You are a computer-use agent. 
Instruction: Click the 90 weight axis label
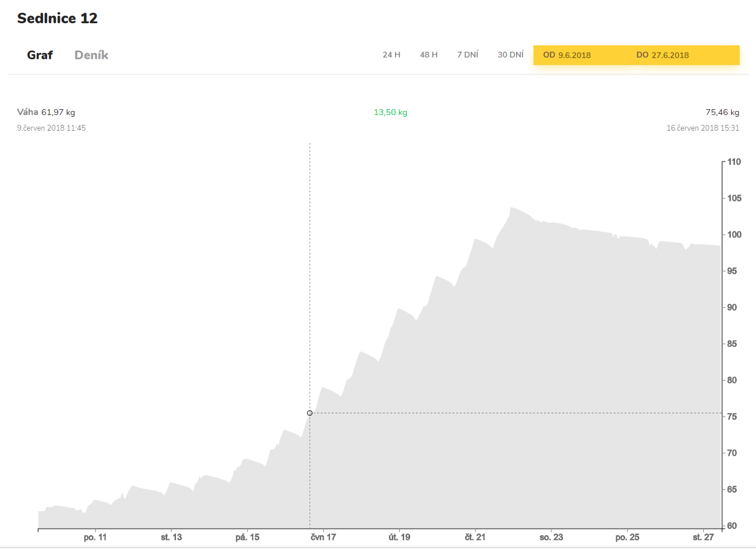[x=732, y=307]
